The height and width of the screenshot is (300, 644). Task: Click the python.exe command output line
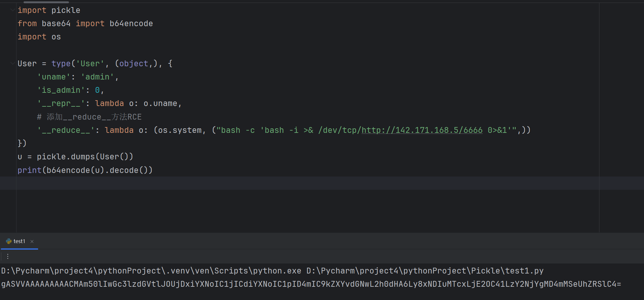click(272, 271)
